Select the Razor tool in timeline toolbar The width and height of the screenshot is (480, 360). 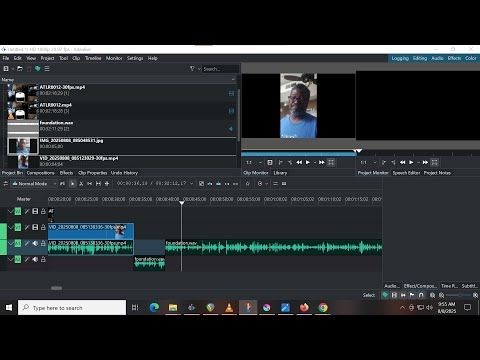81,184
